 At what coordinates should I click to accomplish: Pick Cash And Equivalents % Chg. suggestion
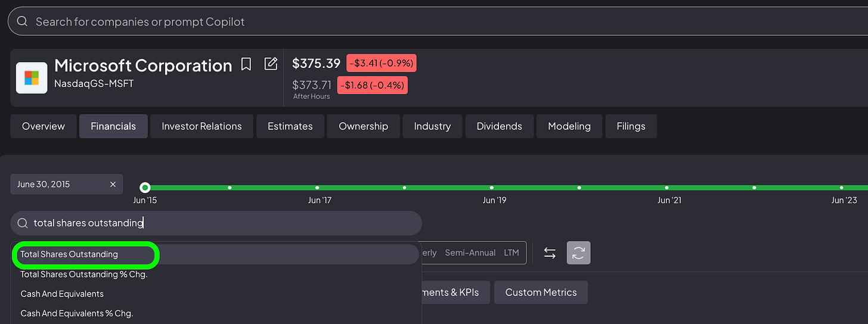point(216,313)
